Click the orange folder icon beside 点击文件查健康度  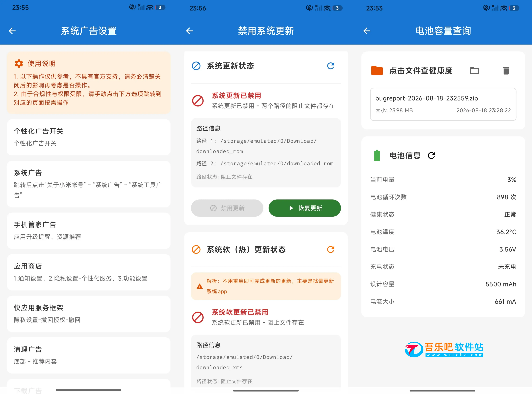[377, 71]
